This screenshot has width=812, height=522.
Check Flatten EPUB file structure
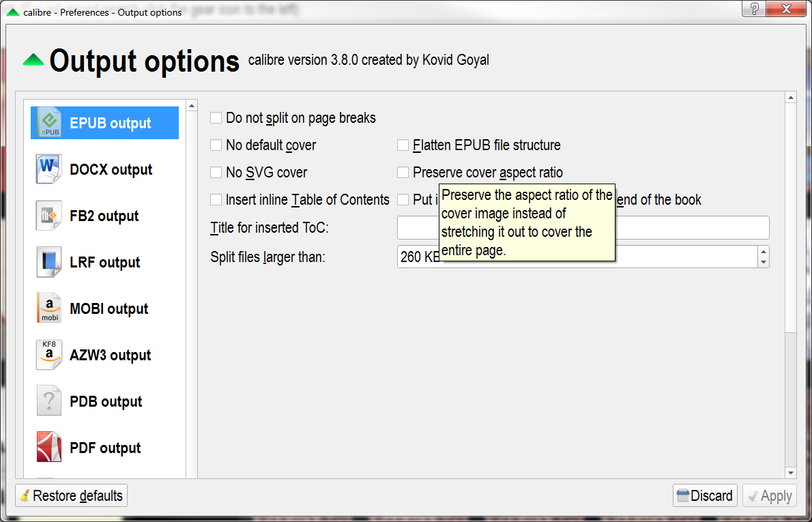pos(403,145)
